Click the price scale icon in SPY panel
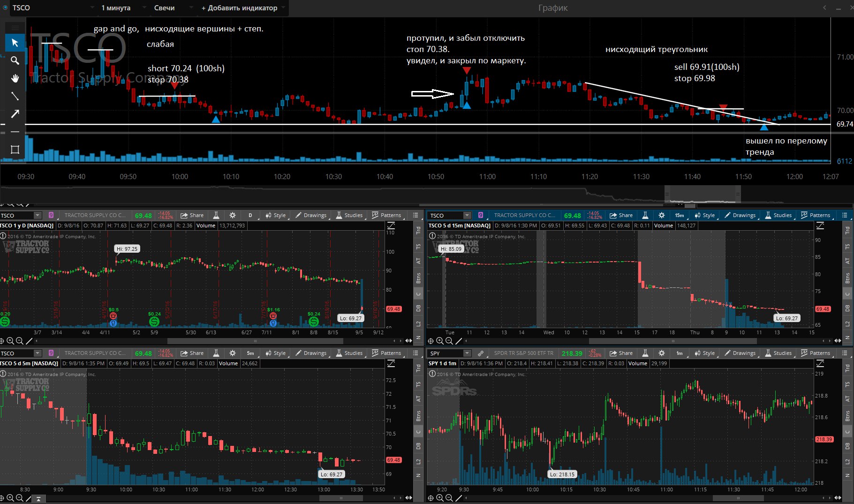 point(820,364)
